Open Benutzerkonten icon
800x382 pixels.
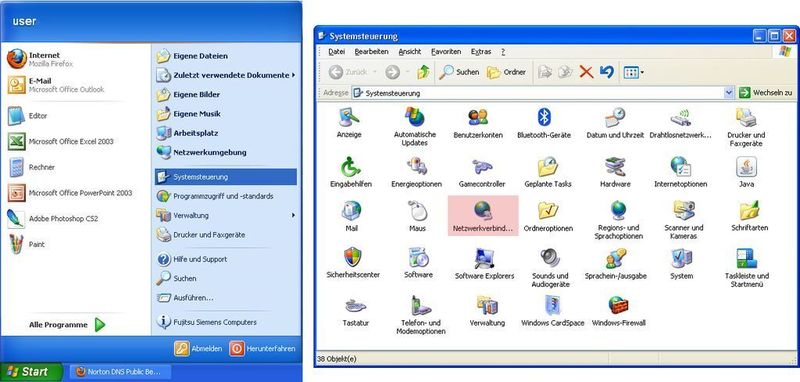(478, 123)
